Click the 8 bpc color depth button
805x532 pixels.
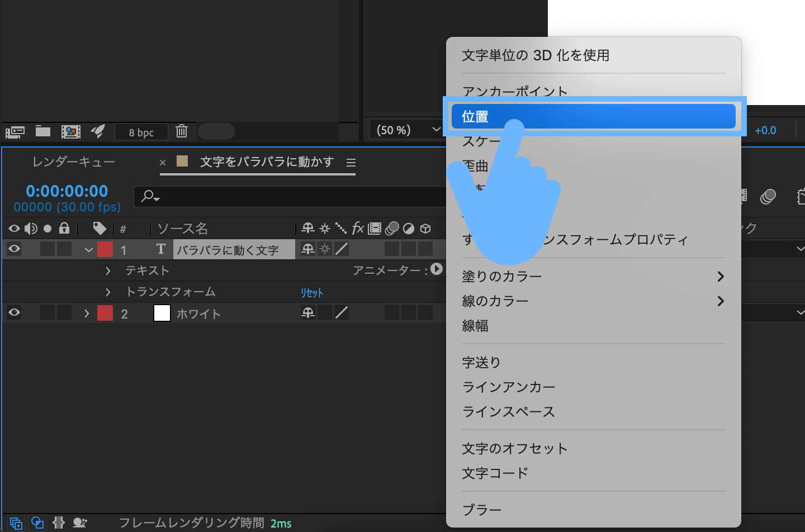click(141, 132)
